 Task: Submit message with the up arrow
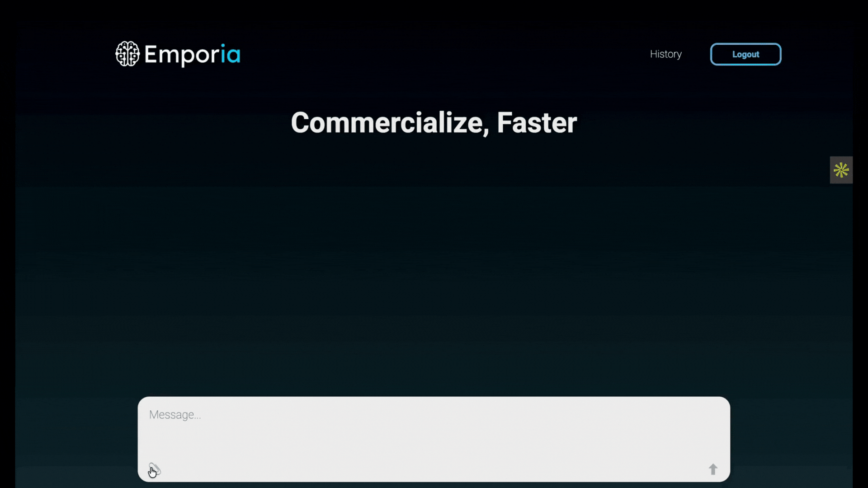(x=713, y=469)
